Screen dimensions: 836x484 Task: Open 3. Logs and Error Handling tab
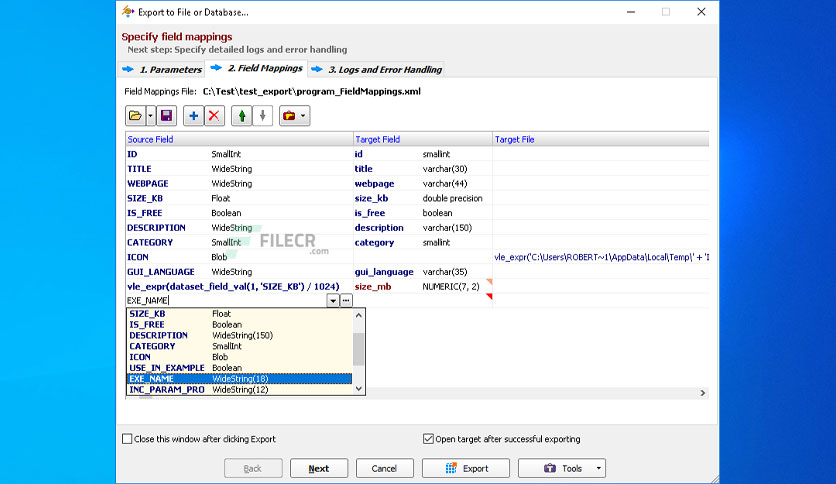click(376, 69)
